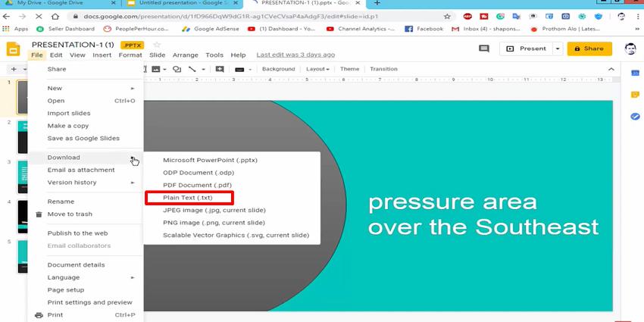Open Chrome profile avatar
The height and width of the screenshot is (322, 644).
621,17
